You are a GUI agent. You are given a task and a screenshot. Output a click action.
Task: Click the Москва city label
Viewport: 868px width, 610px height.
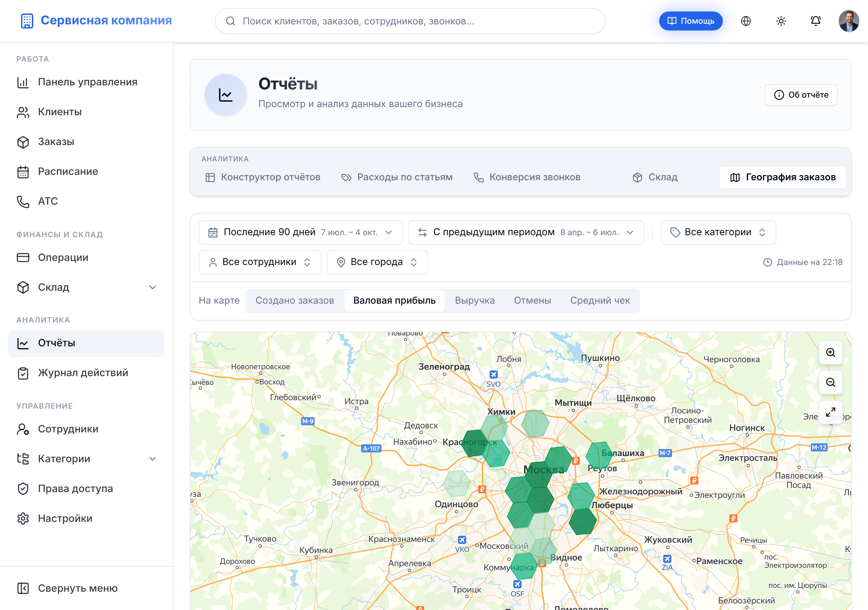pos(544,470)
